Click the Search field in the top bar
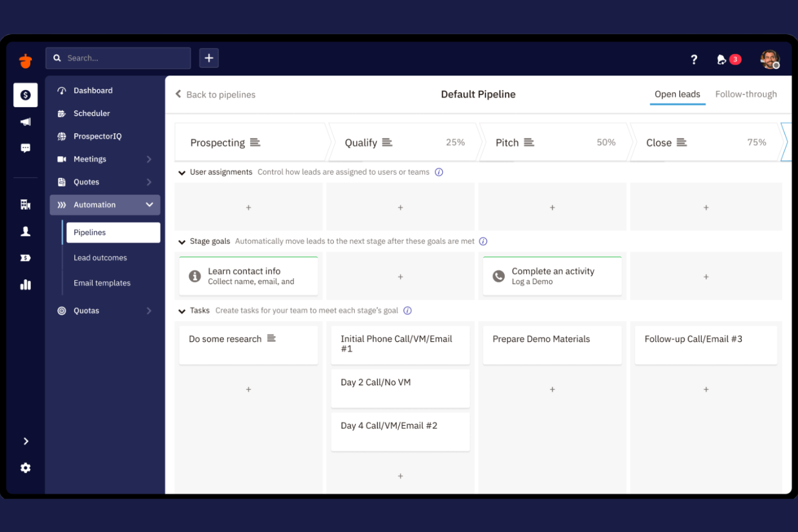Screen dimensions: 798x532 (119, 58)
